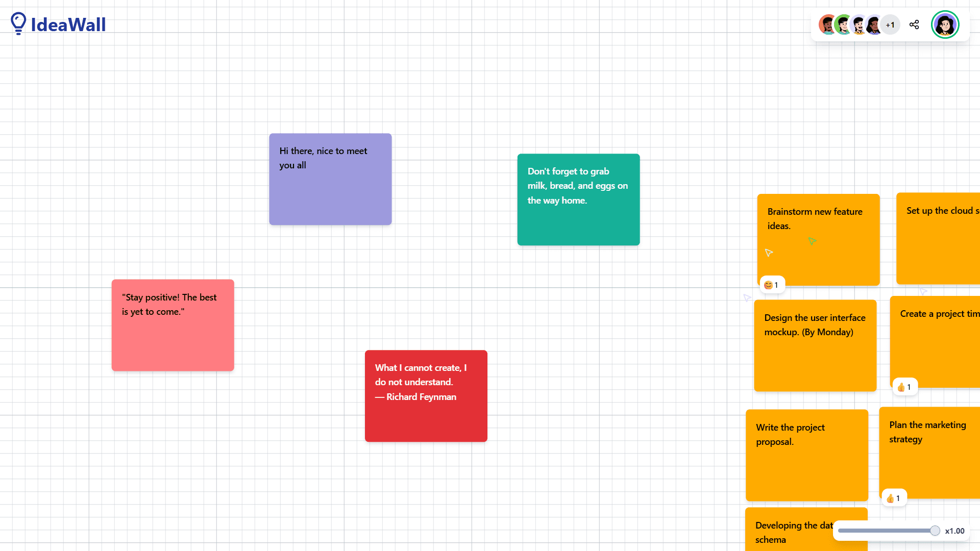Click the thumbs-up reaction under the timeline note

coord(905,387)
